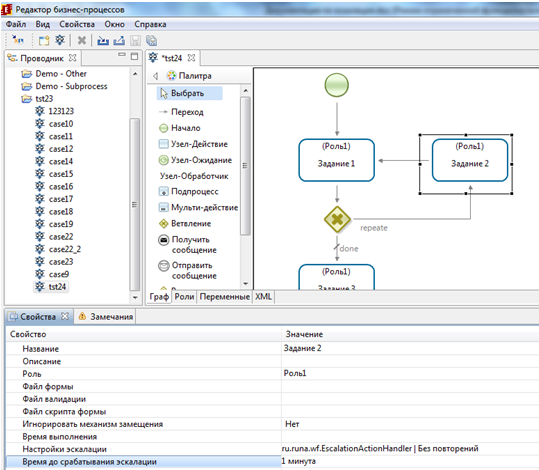
Task: Open the Справка menu
Action: point(150,24)
